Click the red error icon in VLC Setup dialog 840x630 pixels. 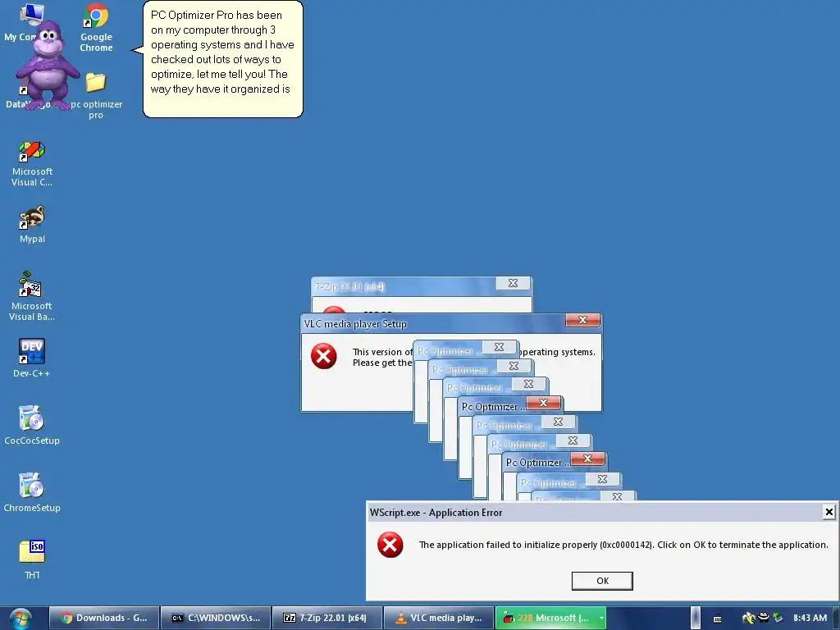323,356
